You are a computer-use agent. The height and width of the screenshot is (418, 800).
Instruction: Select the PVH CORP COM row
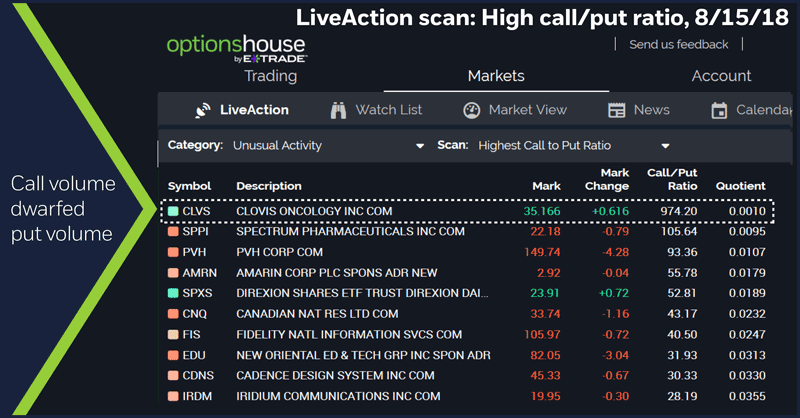point(279,252)
